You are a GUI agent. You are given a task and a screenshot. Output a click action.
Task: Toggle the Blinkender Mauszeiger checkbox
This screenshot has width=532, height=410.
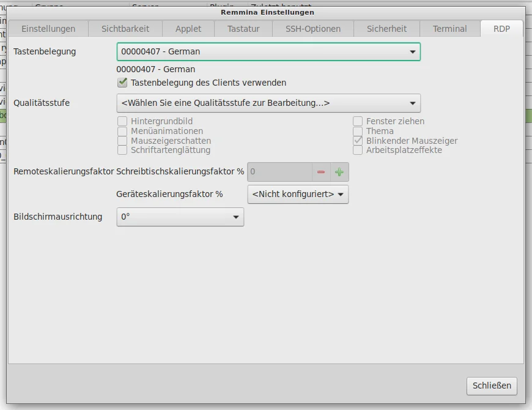[x=358, y=141]
